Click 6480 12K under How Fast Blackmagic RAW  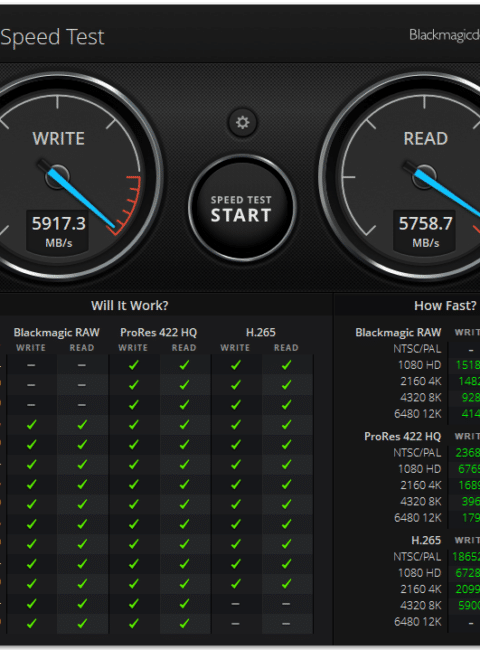pyautogui.click(x=418, y=414)
